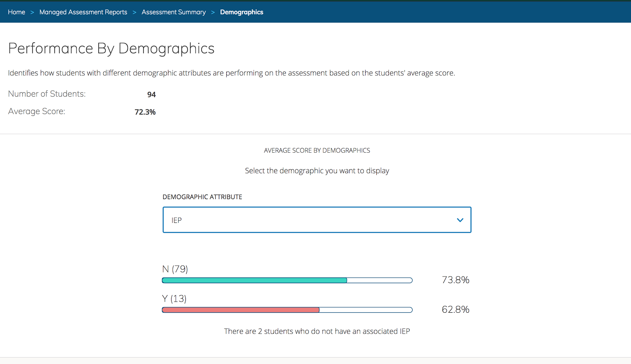Click the N (79) bar label
The height and width of the screenshot is (364, 631).
(175, 269)
